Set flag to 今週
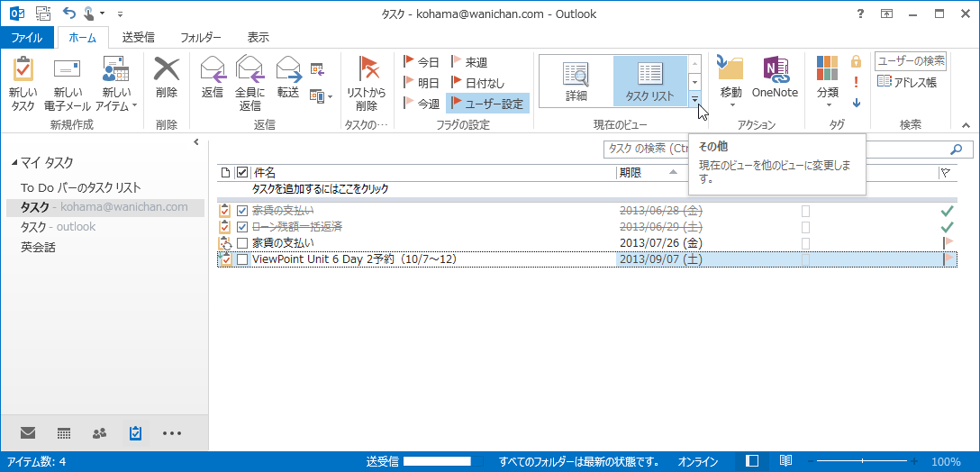Screen dimensions: 980x472 coord(422,104)
